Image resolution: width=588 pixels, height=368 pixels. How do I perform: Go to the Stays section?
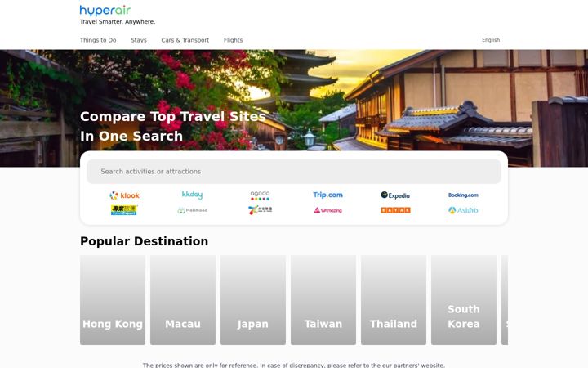pos(139,40)
